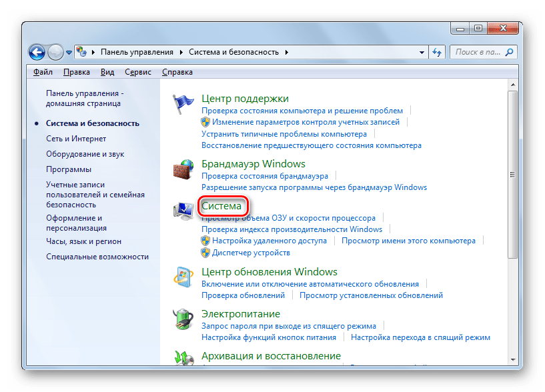This screenshot has height=392, width=545.
Task: Open Часы, язык и регион category
Action: point(84,241)
